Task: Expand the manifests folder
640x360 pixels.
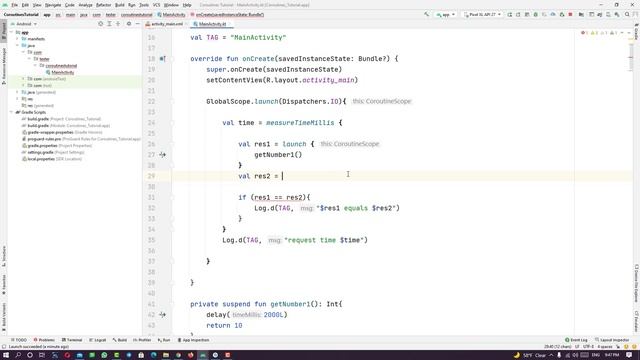Action: (18, 39)
